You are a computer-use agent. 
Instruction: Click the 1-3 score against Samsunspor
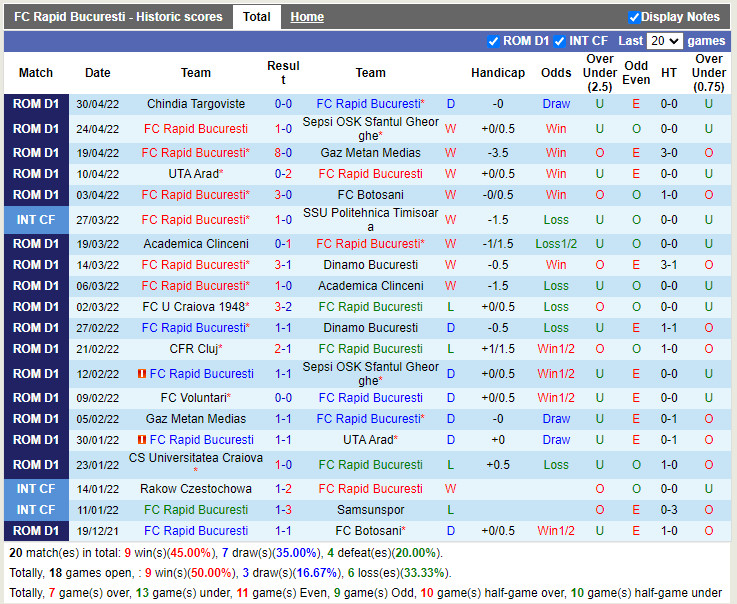pyautogui.click(x=283, y=510)
